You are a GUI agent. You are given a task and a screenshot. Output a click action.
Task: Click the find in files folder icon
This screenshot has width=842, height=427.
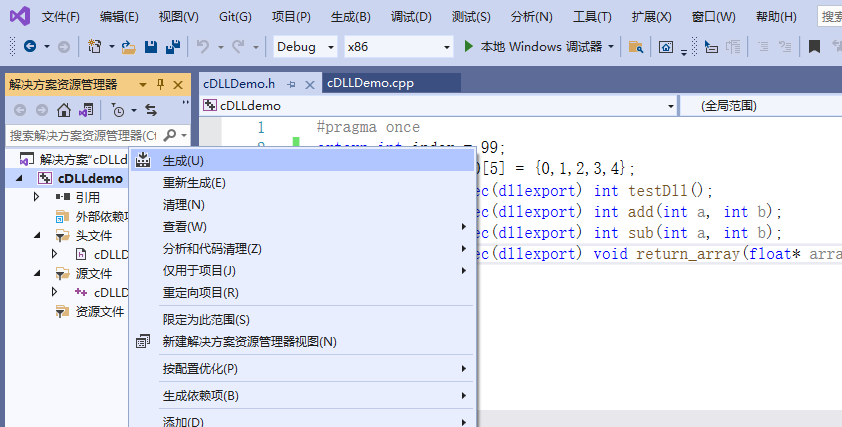636,47
